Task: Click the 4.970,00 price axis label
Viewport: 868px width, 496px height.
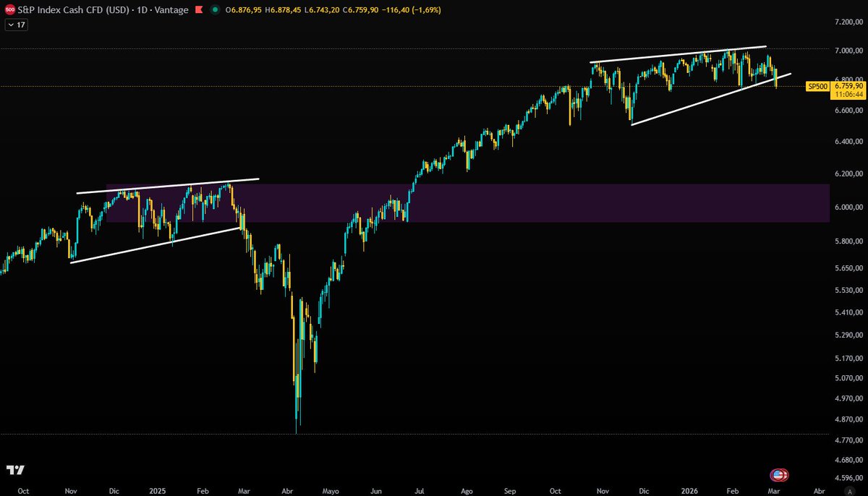Action: pos(849,398)
